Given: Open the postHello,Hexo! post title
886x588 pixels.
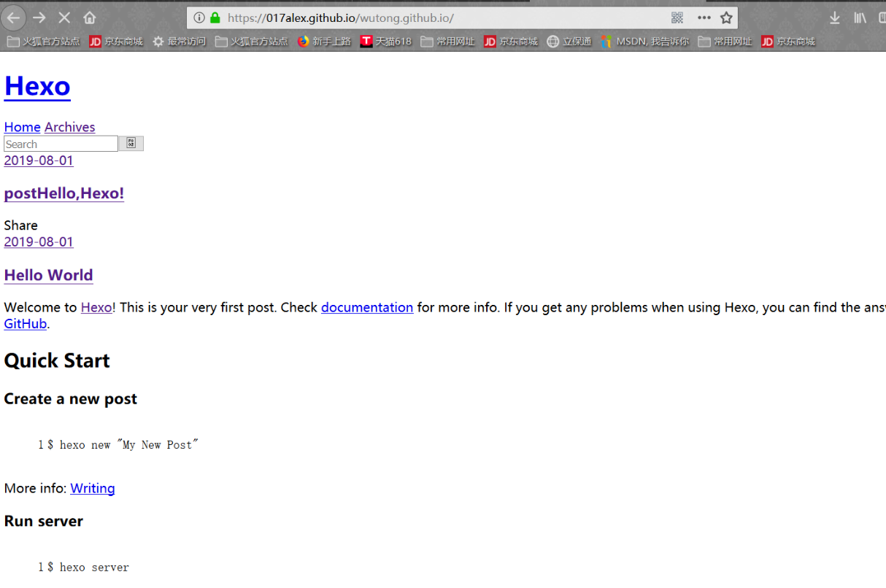Looking at the screenshot, I should coord(64,193).
